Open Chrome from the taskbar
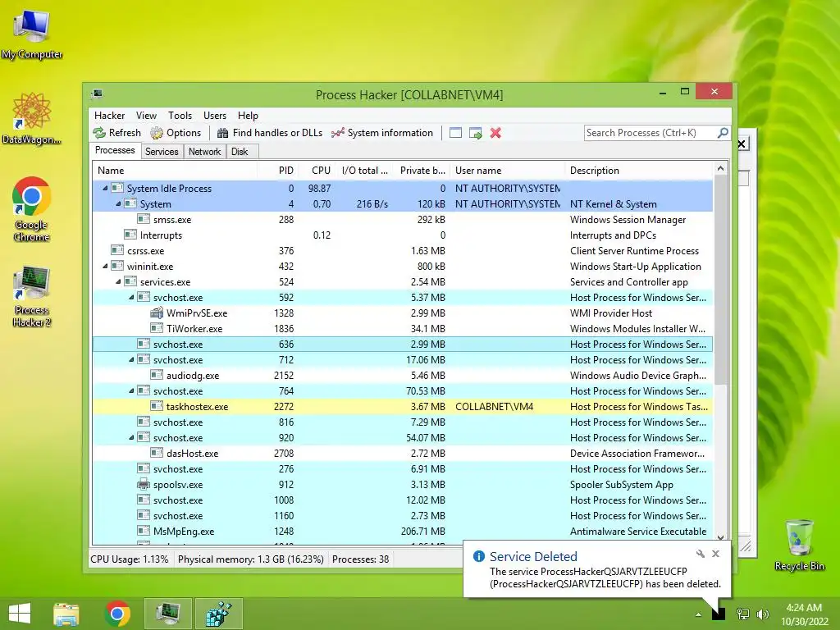 [x=117, y=614]
